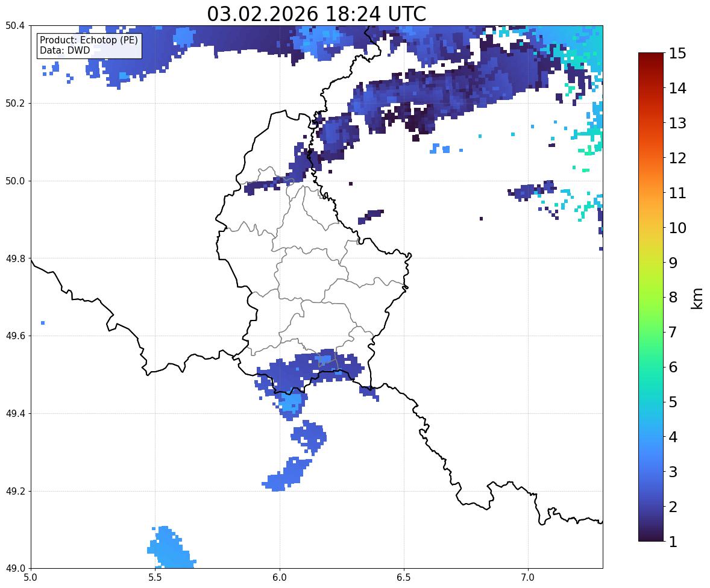Click the 'Data: DWD' label
The width and height of the screenshot is (710, 588).
point(64,50)
